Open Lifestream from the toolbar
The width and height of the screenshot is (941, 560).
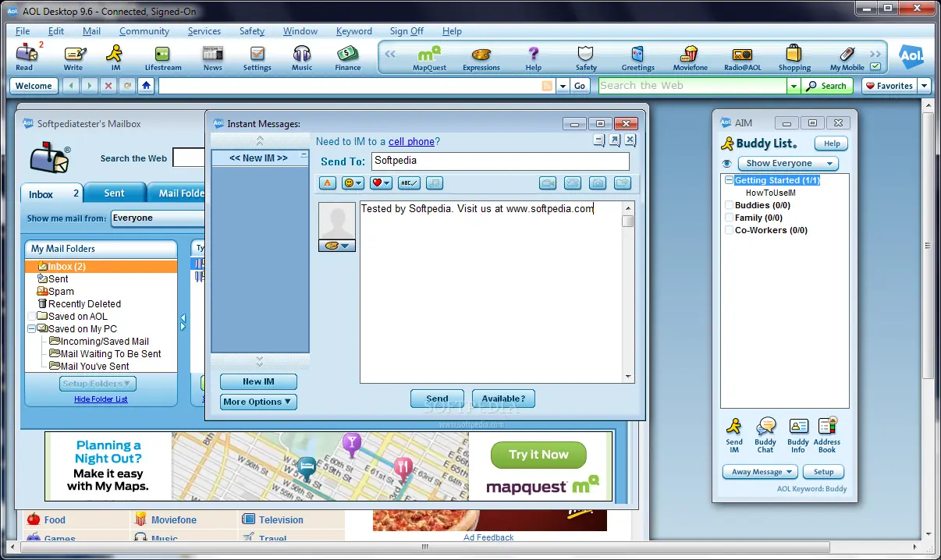point(162,58)
